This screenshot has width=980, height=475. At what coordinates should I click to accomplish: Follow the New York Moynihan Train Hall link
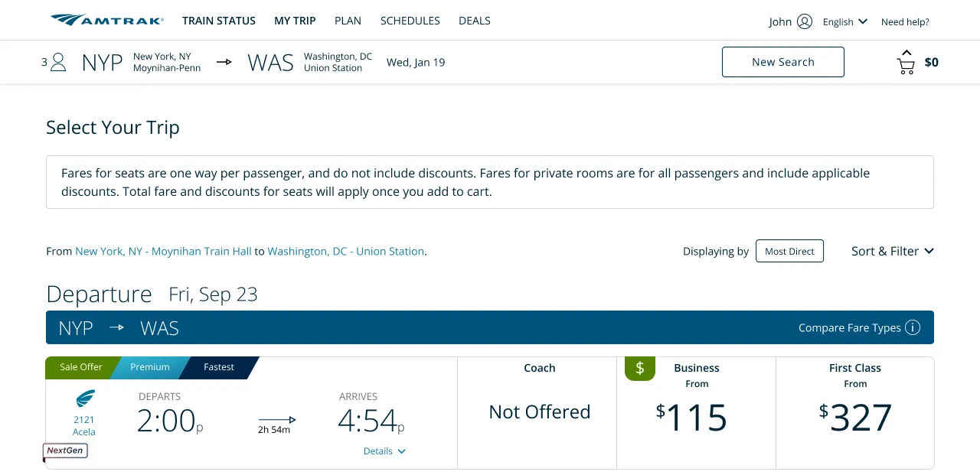(163, 252)
